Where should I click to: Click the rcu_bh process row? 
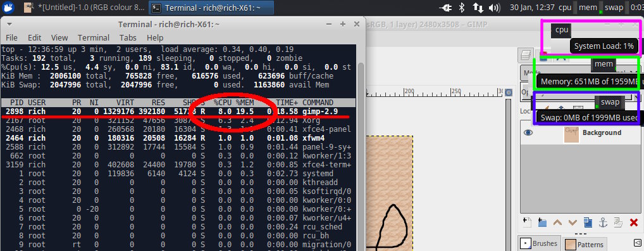178,235
